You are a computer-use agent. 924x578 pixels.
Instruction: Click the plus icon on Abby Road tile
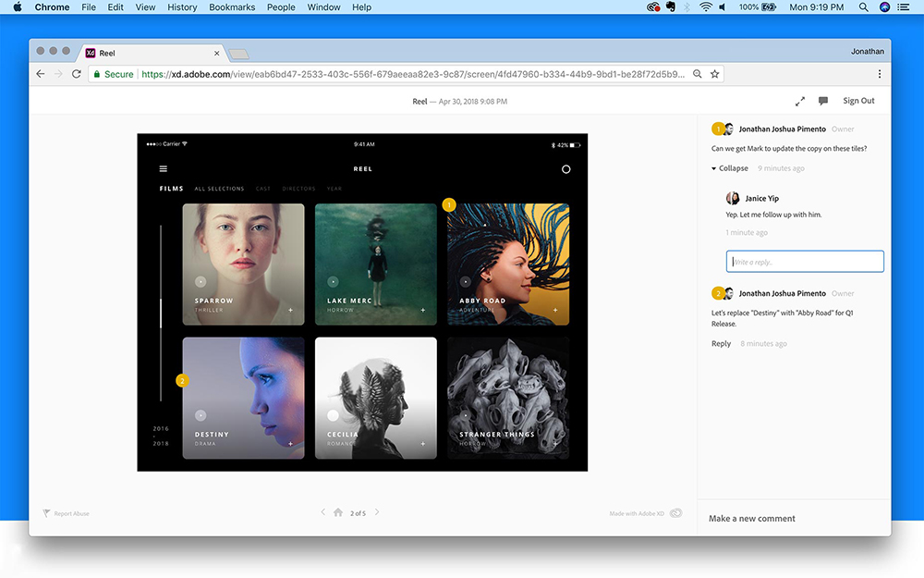pos(555,310)
